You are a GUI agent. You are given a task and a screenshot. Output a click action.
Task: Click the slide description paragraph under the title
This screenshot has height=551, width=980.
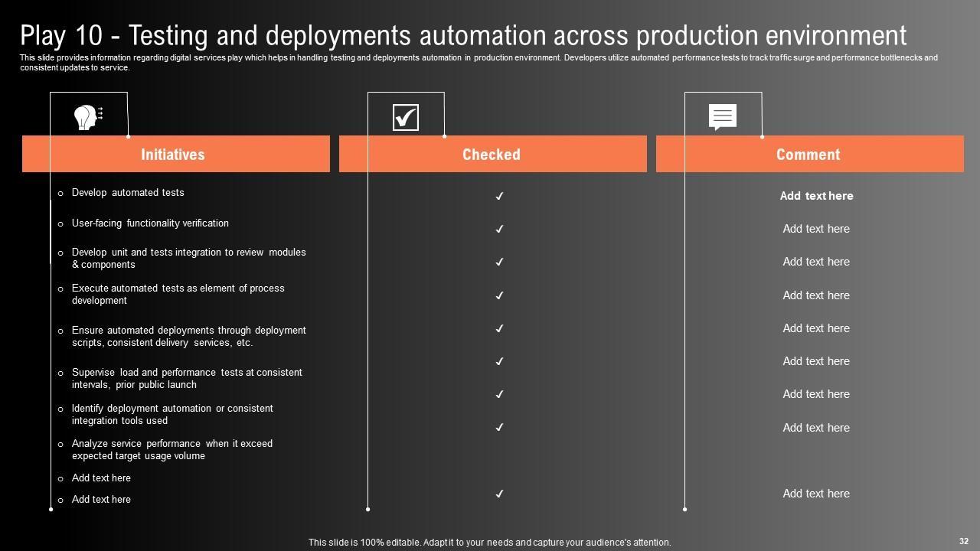(479, 63)
